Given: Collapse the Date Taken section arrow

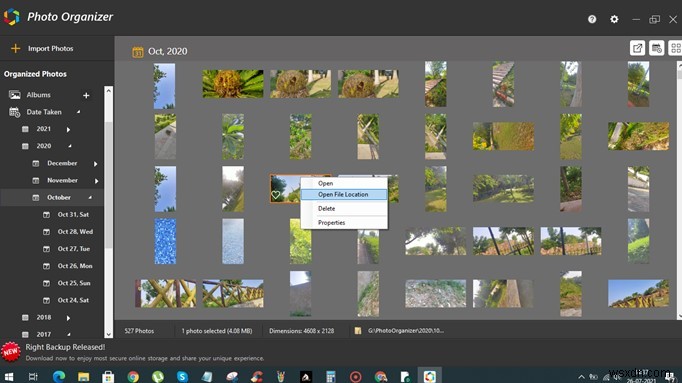Looking at the screenshot, I should 78,112.
